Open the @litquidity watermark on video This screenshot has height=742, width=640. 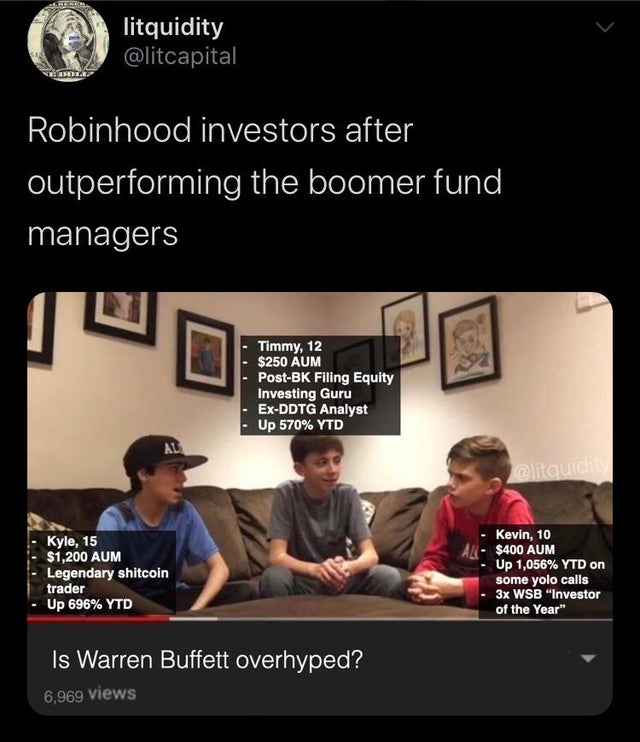pos(562,467)
